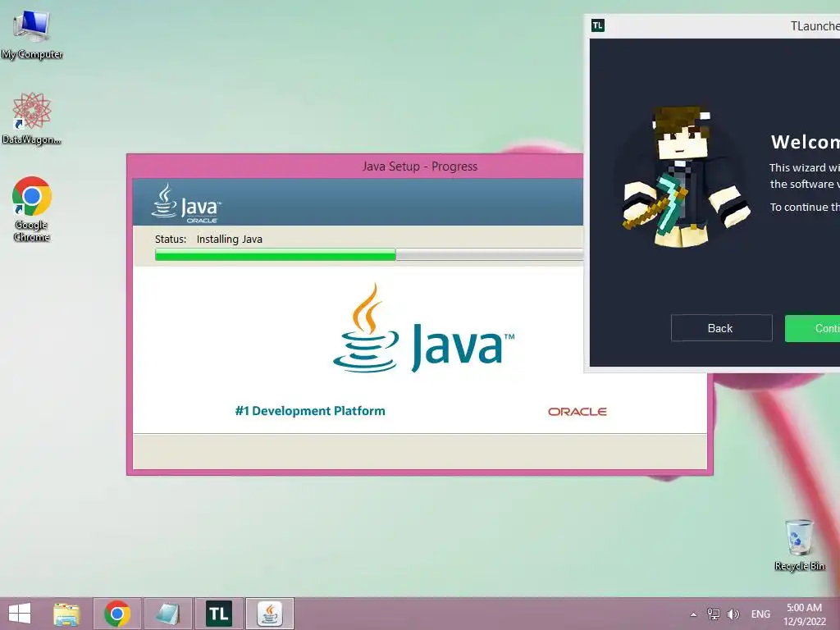Click the Java Oracle logo in setup header
The height and width of the screenshot is (630, 840).
(186, 203)
